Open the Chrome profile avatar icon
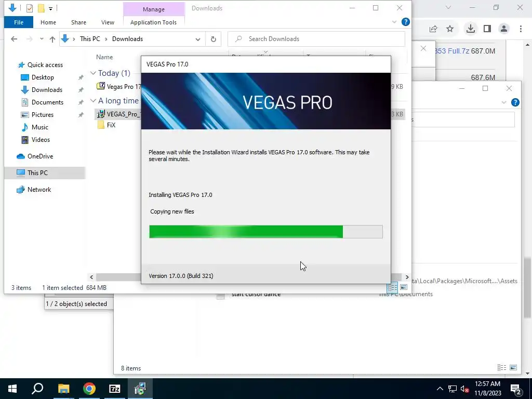 point(504,29)
